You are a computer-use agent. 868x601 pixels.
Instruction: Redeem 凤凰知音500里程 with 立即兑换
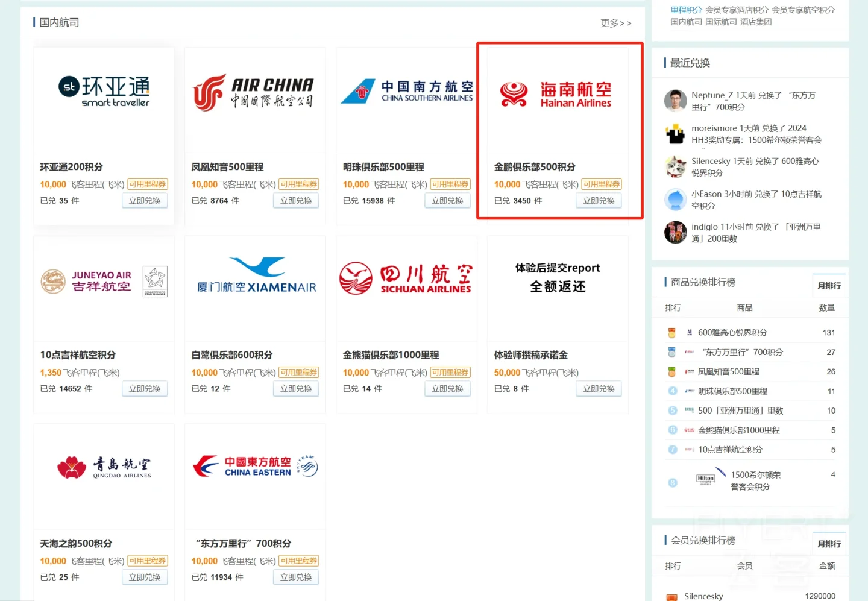296,201
